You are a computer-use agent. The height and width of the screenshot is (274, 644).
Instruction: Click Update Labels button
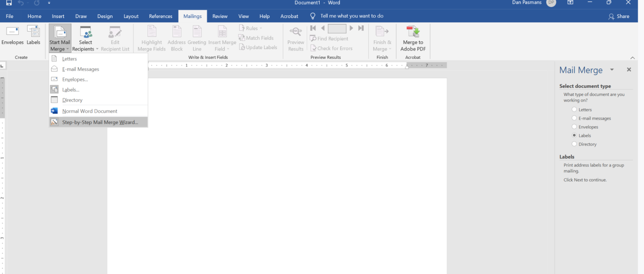click(x=258, y=47)
